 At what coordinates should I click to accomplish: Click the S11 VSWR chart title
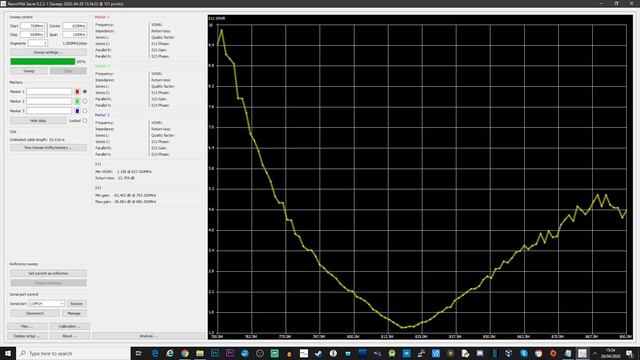point(217,18)
